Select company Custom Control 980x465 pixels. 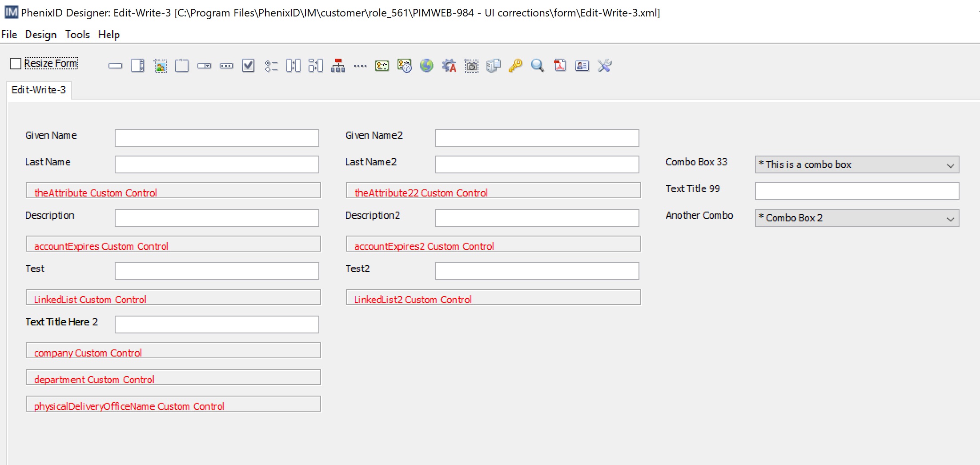pos(173,351)
